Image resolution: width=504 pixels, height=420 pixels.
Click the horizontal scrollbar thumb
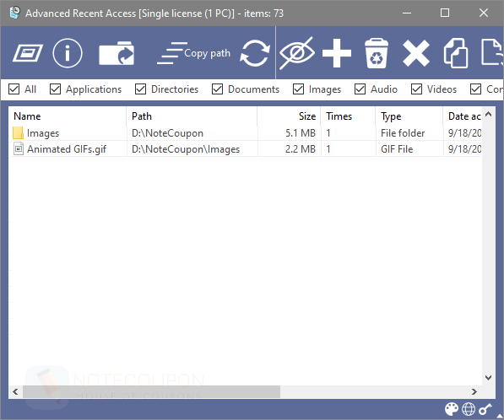click(151, 391)
